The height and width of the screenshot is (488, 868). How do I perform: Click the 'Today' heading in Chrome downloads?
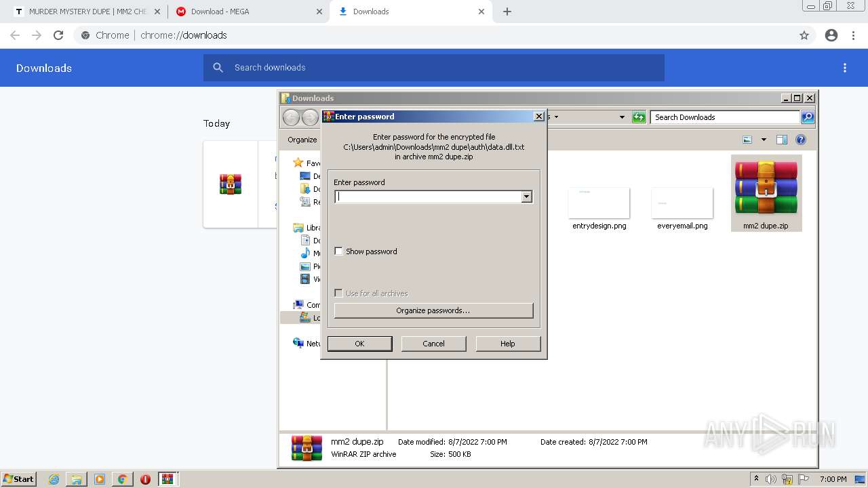[216, 123]
